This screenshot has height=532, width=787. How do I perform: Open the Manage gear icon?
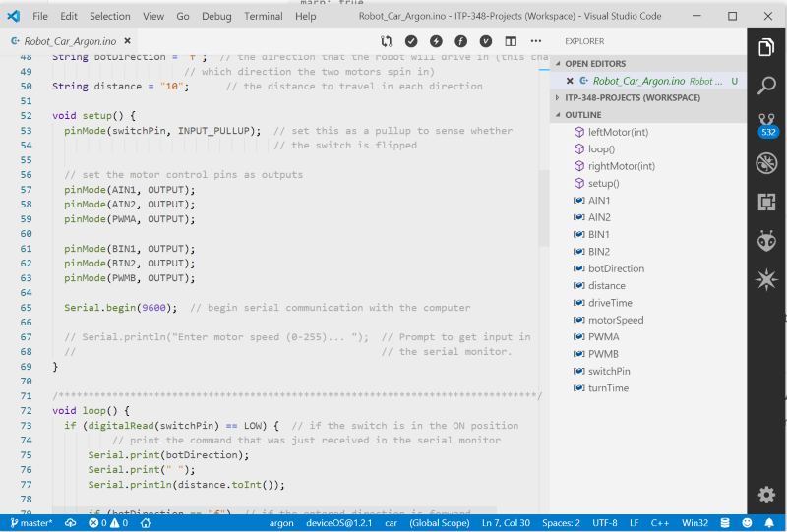(766, 495)
